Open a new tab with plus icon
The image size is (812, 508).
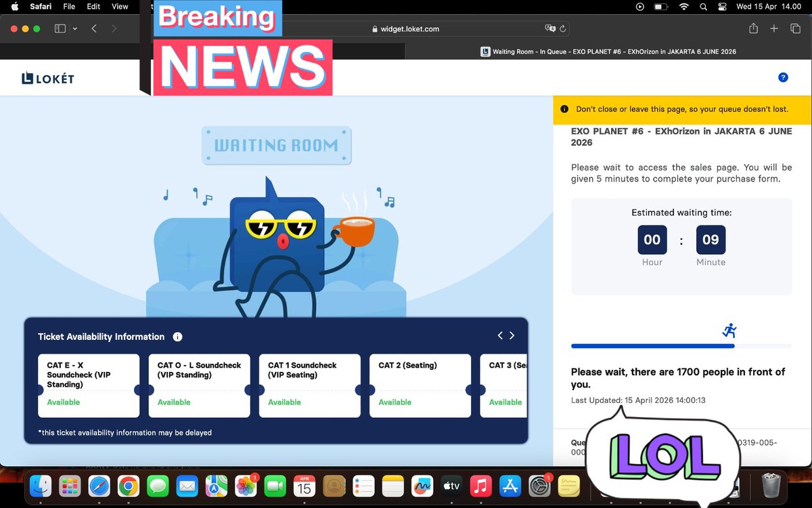click(774, 28)
